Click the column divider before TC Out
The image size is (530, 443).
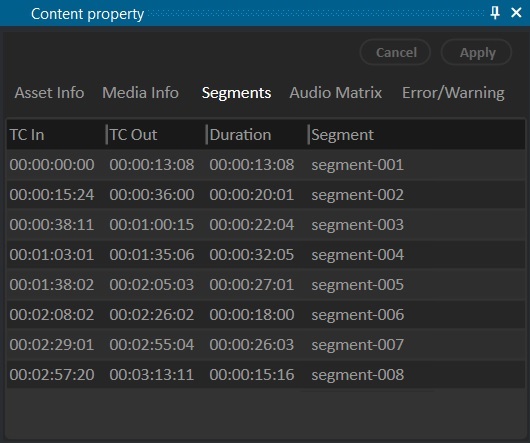107,134
